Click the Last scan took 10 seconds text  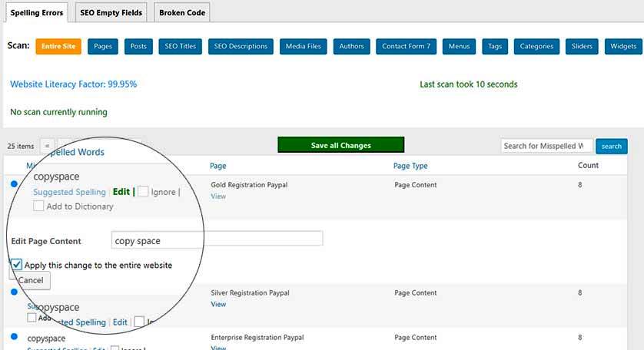tap(469, 84)
